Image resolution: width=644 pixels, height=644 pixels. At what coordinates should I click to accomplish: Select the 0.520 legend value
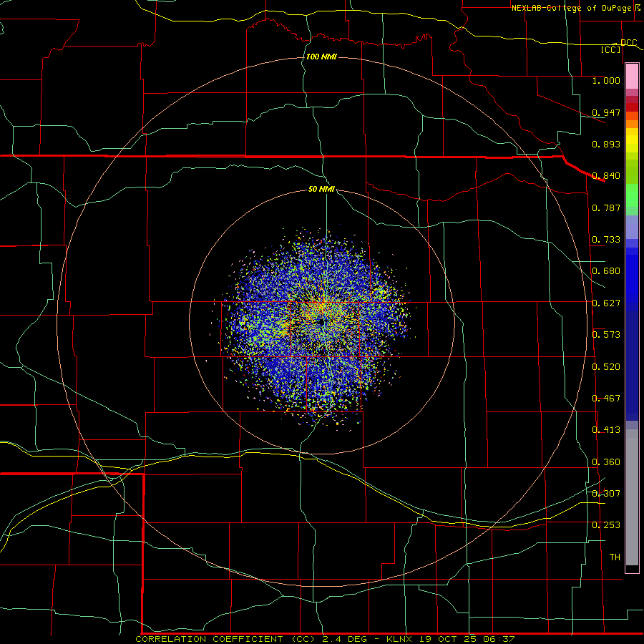(x=606, y=367)
